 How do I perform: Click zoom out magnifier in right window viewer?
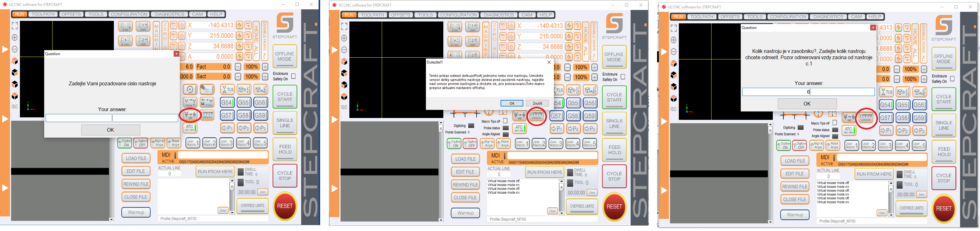(674, 52)
